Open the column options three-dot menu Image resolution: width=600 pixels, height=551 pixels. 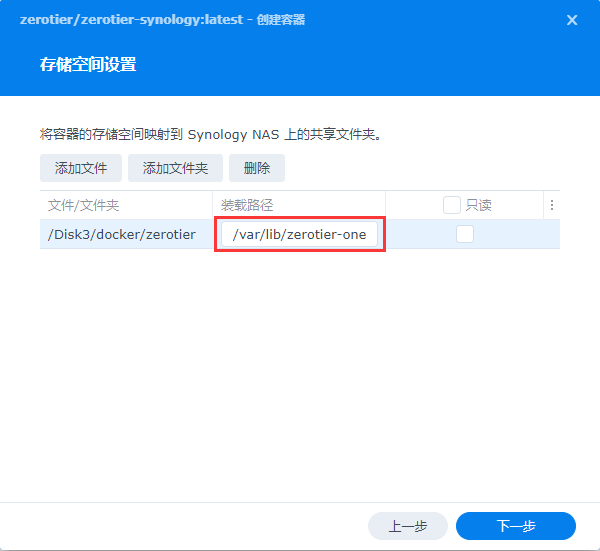(x=551, y=205)
